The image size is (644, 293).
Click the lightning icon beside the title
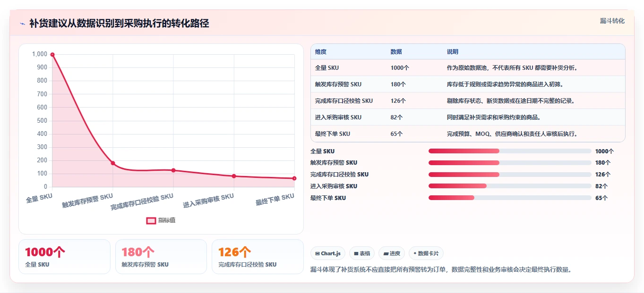pyautogui.click(x=22, y=24)
